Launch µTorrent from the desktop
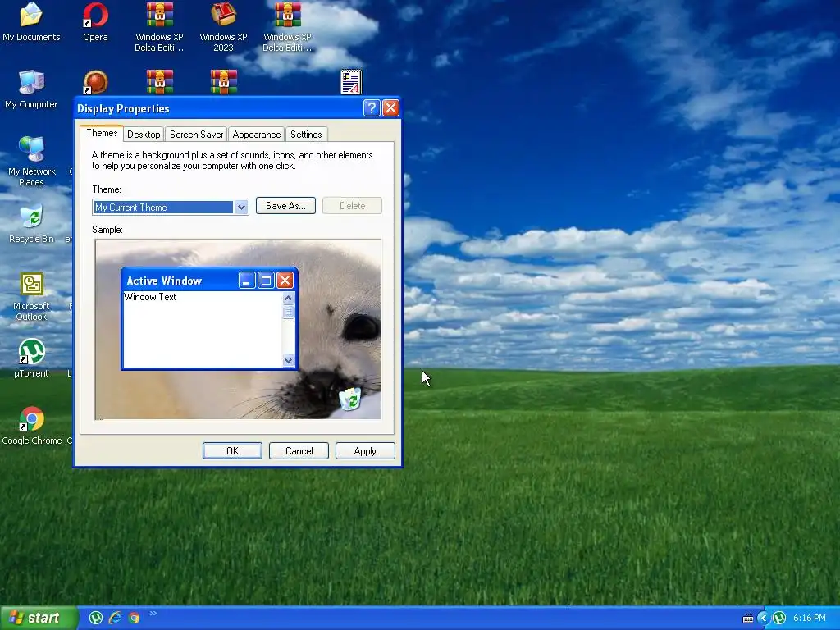 tap(31, 358)
